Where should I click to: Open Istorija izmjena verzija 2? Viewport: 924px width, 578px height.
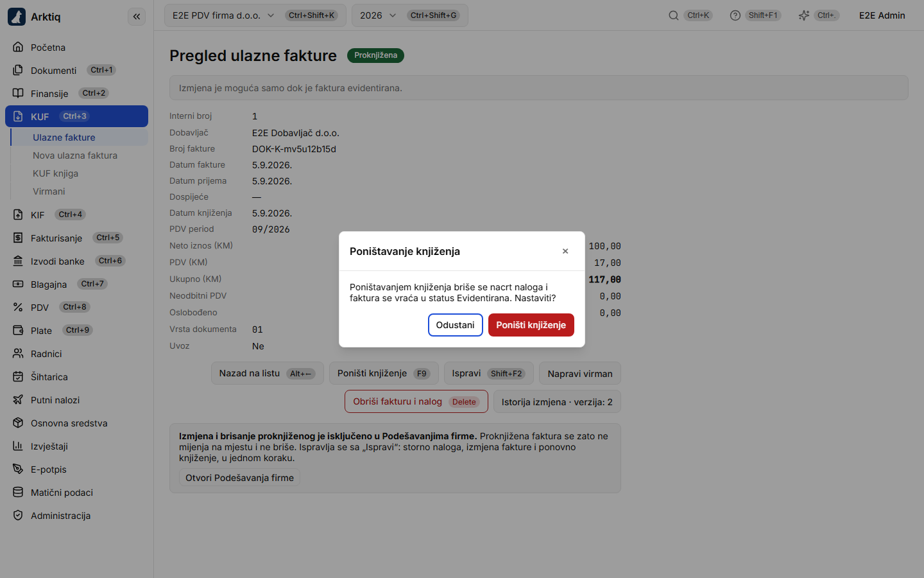point(557,401)
